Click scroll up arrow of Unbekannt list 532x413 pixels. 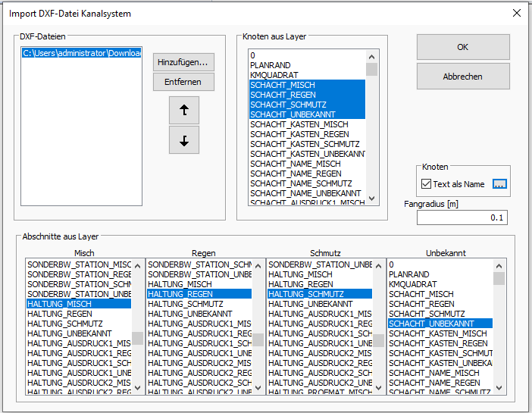click(x=499, y=265)
